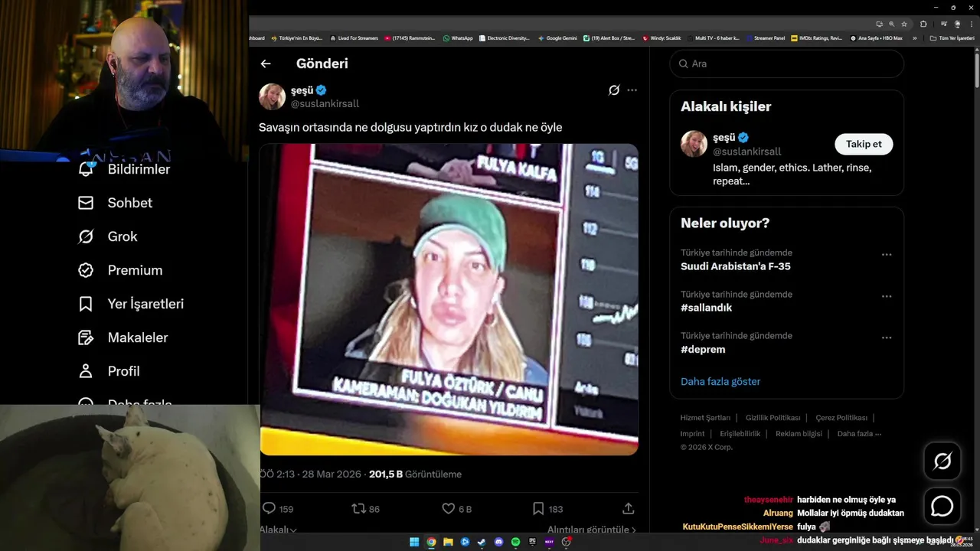Open Tüm Yer İşaretleri folder
This screenshot has height=551, width=980.
952,37
